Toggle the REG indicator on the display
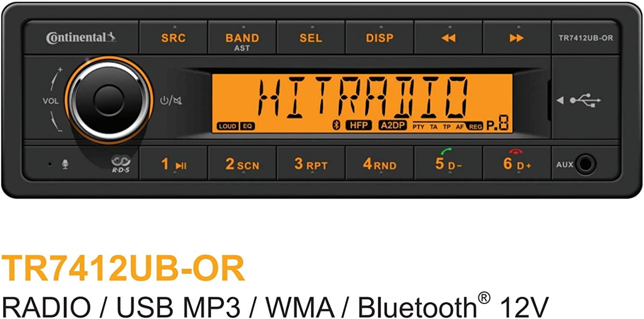 [475, 126]
